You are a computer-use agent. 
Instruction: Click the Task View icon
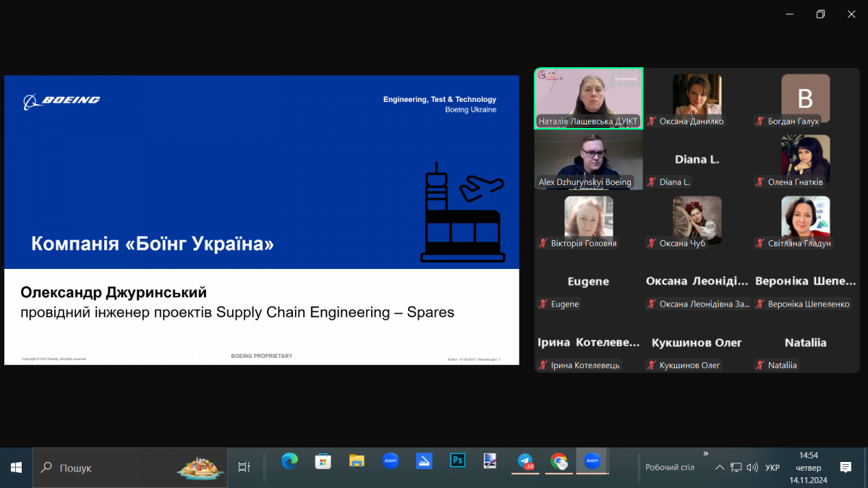tap(244, 468)
